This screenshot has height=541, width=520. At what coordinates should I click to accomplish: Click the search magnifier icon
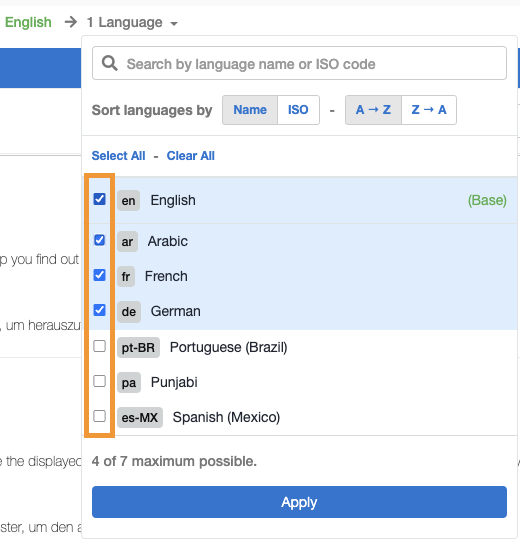[x=110, y=63]
